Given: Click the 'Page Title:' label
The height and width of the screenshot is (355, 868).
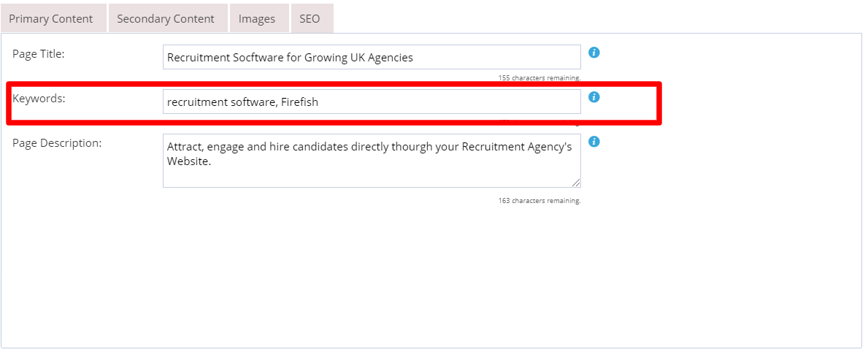Looking at the screenshot, I should click(39, 54).
